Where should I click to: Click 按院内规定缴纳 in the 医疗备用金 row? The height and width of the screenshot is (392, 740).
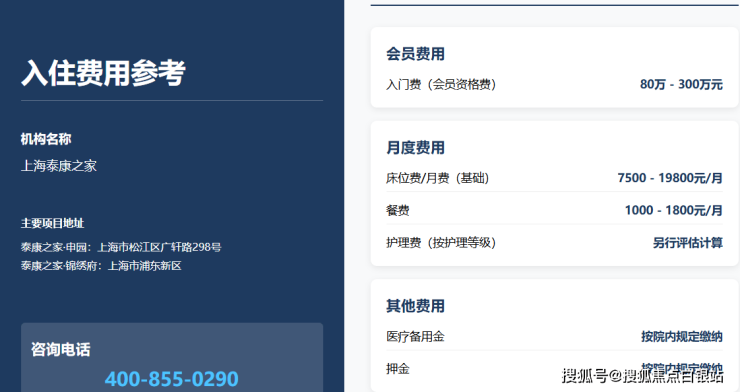(682, 336)
